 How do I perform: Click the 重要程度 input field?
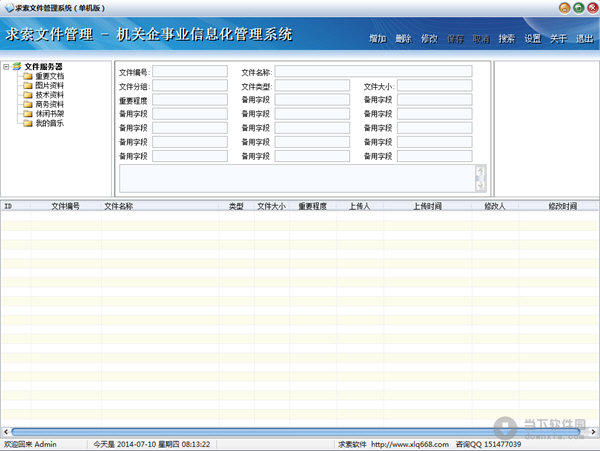190,100
